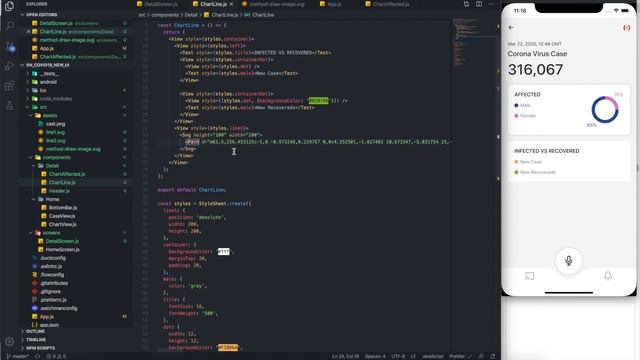Click the sync changes icon in status bar
Viewport: 640px width, 360px height.
coord(37,356)
